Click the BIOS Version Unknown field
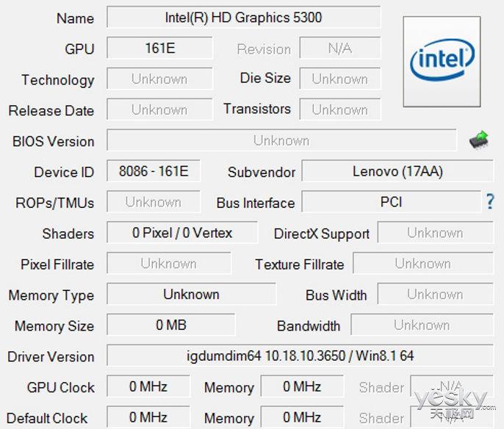 click(x=281, y=140)
